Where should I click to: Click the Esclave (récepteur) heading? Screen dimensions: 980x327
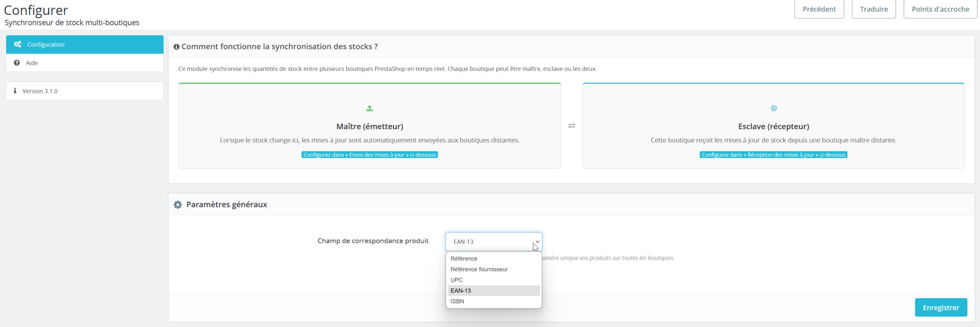pyautogui.click(x=774, y=127)
